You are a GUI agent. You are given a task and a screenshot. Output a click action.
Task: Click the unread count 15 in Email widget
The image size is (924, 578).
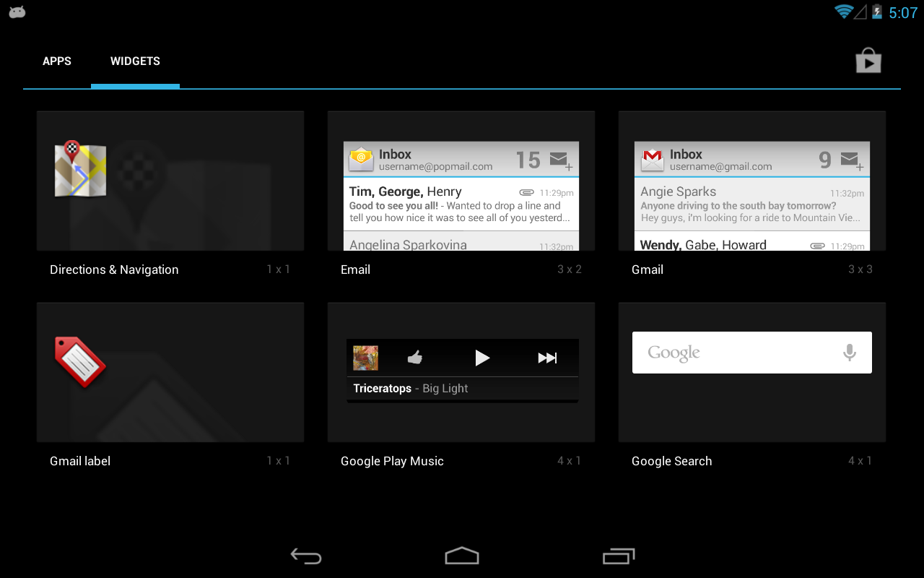click(528, 160)
